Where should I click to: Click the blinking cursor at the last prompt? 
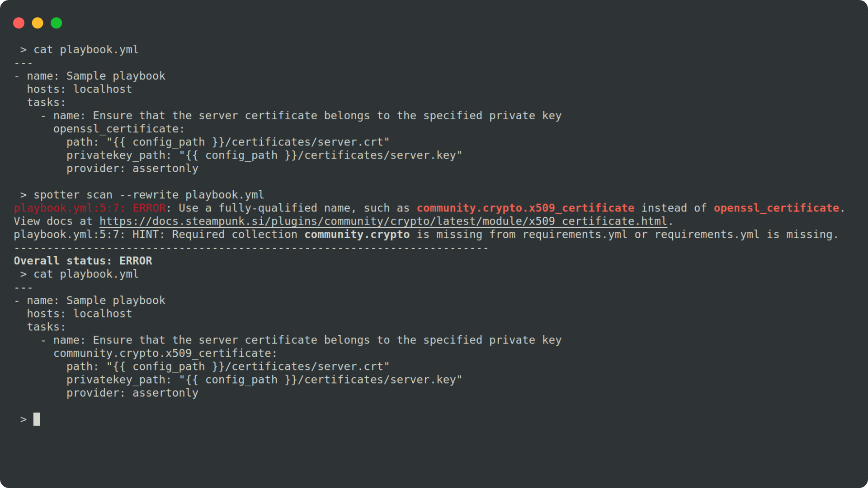point(37,419)
